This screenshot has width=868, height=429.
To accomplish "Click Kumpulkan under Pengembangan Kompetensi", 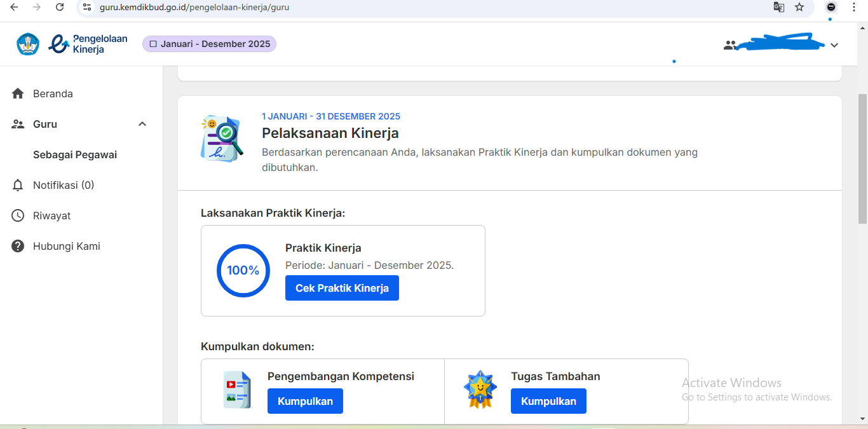I will (305, 401).
